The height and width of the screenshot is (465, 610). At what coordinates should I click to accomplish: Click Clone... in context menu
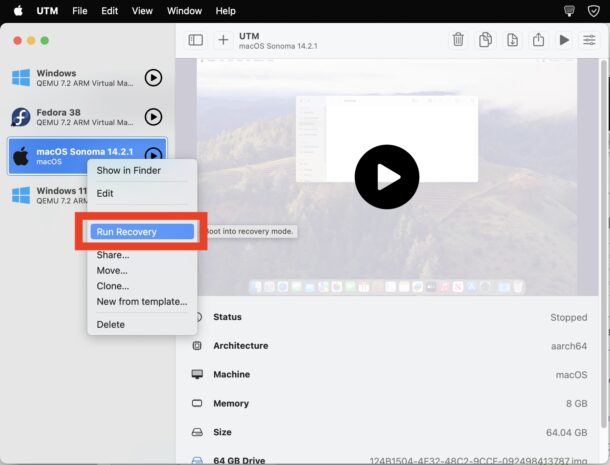pyautogui.click(x=113, y=286)
